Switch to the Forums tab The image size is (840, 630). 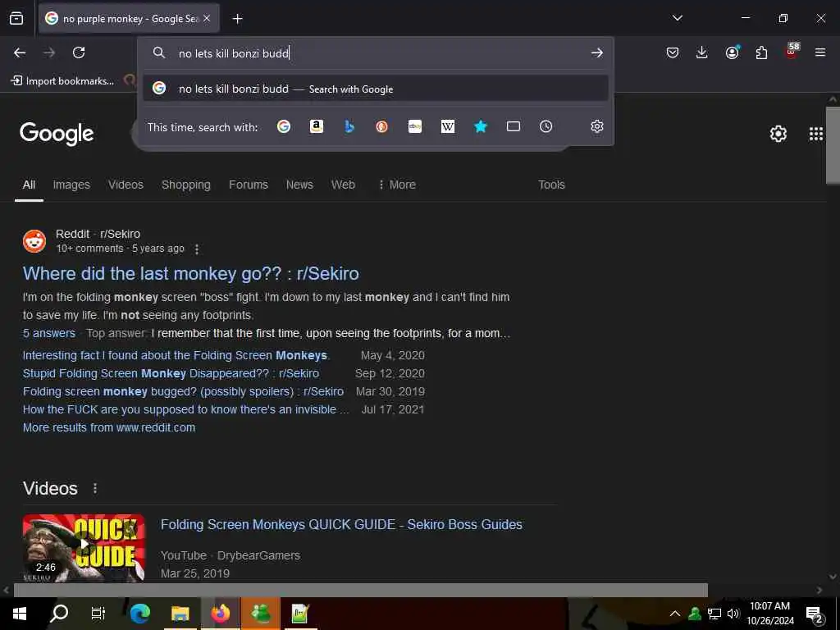(248, 185)
